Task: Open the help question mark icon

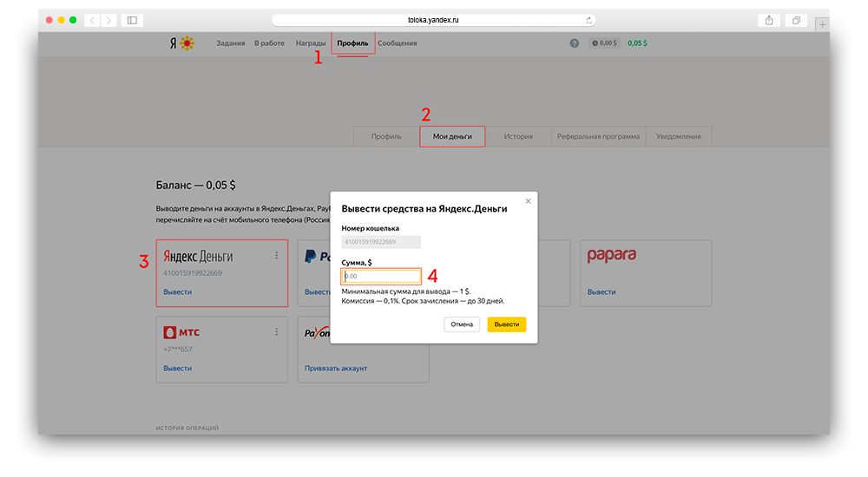Action: (575, 43)
